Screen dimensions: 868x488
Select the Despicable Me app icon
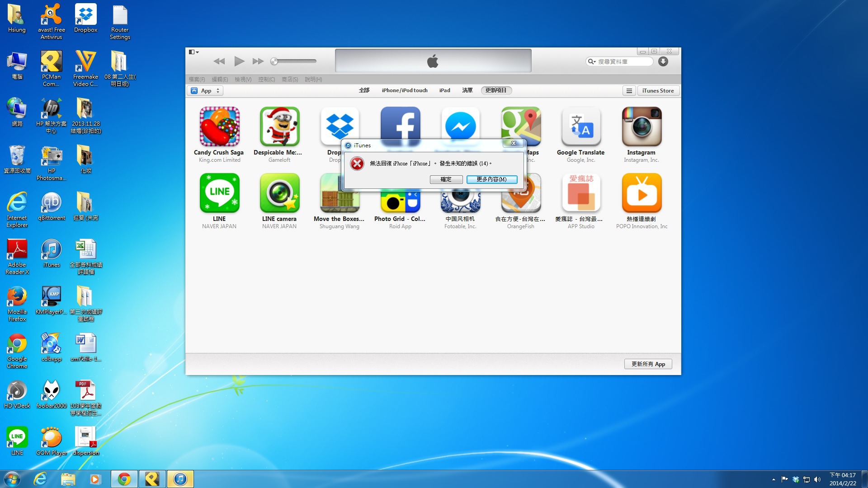point(279,127)
